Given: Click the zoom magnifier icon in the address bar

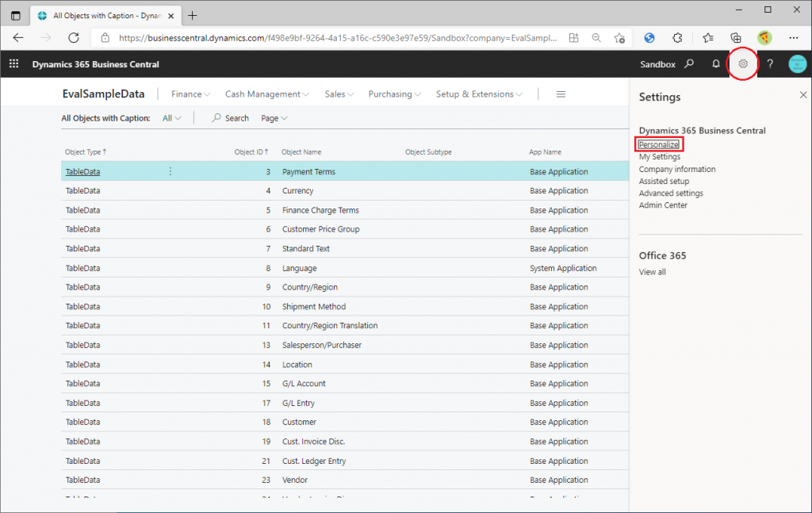Looking at the screenshot, I should point(596,38).
